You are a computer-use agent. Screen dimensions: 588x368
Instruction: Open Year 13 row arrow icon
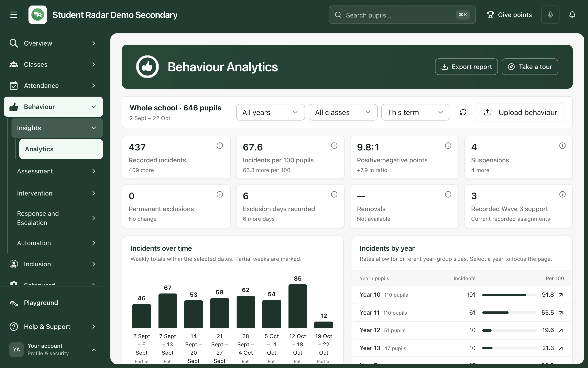pos(561,348)
